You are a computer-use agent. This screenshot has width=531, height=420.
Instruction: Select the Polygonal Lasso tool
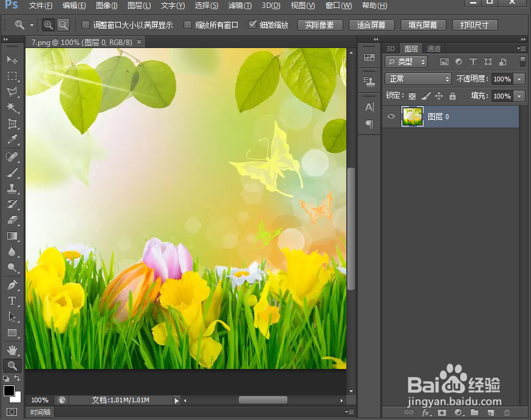coord(12,91)
